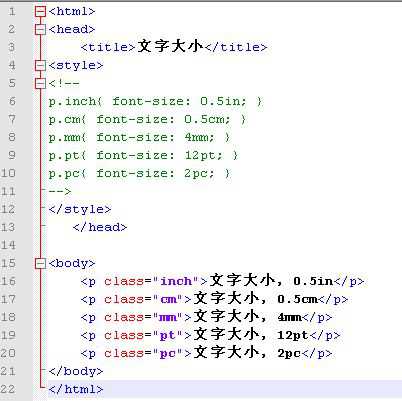Click line number 14 in the margin
The width and height of the screenshot is (402, 401).
(8, 245)
